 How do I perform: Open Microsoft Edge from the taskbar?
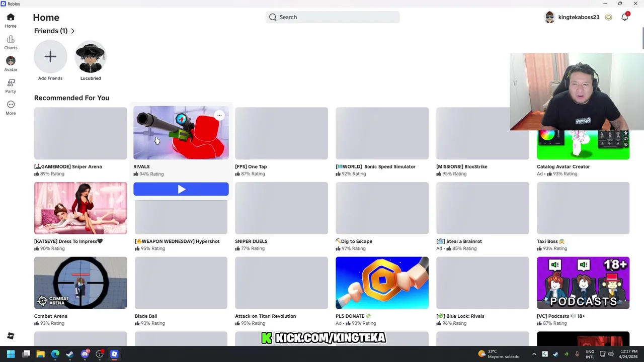click(x=55, y=354)
